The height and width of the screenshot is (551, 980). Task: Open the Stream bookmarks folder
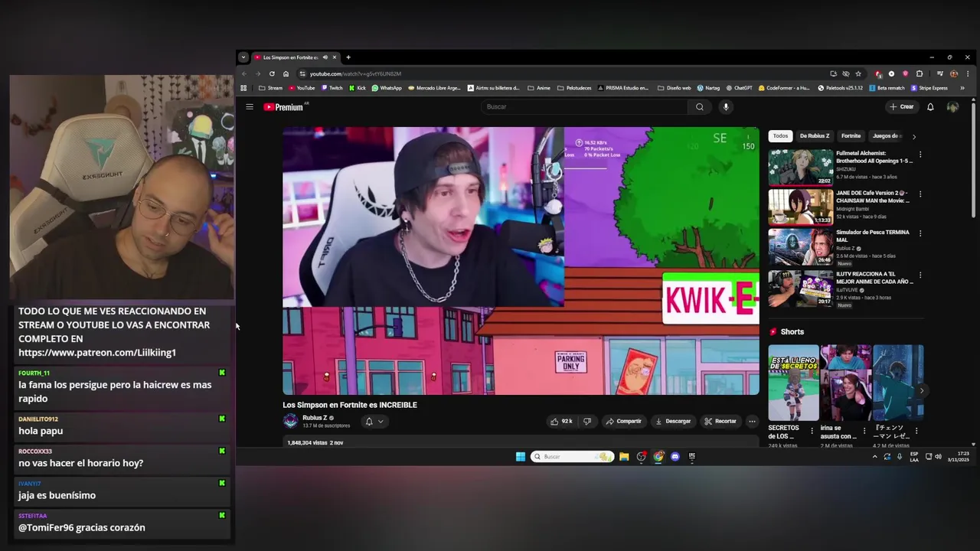[271, 88]
